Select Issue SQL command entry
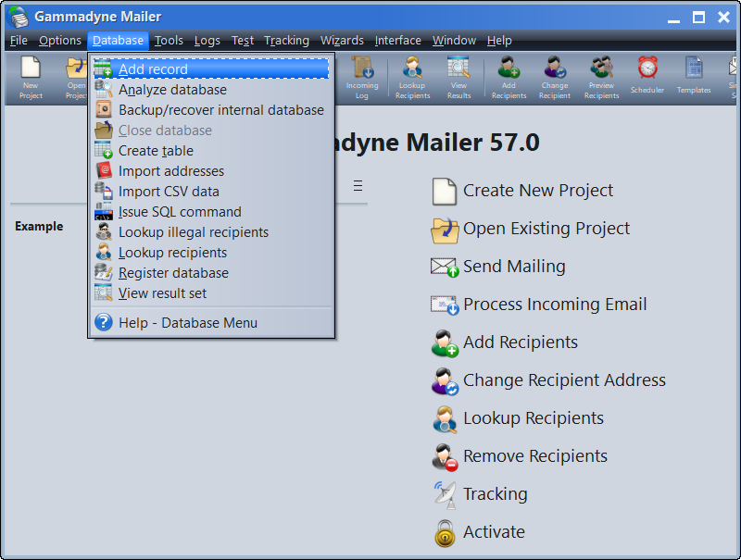This screenshot has width=741, height=560. (211, 211)
